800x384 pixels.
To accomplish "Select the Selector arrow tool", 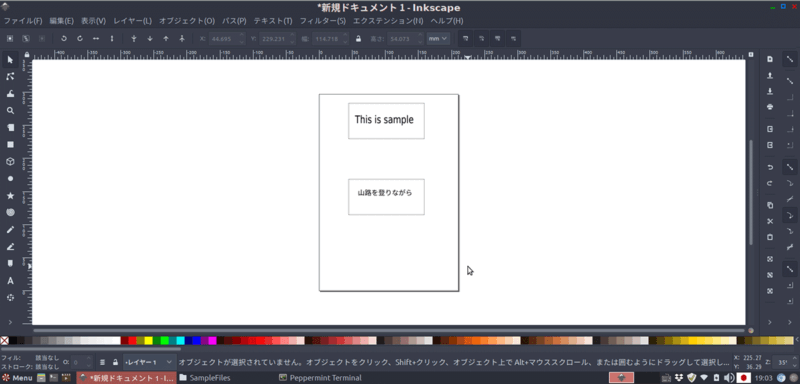I will click(10, 60).
